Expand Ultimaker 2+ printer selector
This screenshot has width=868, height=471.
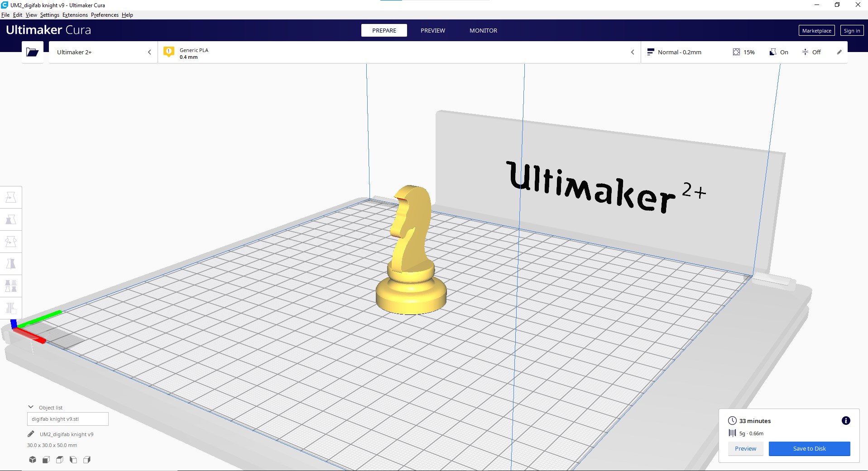coord(103,52)
